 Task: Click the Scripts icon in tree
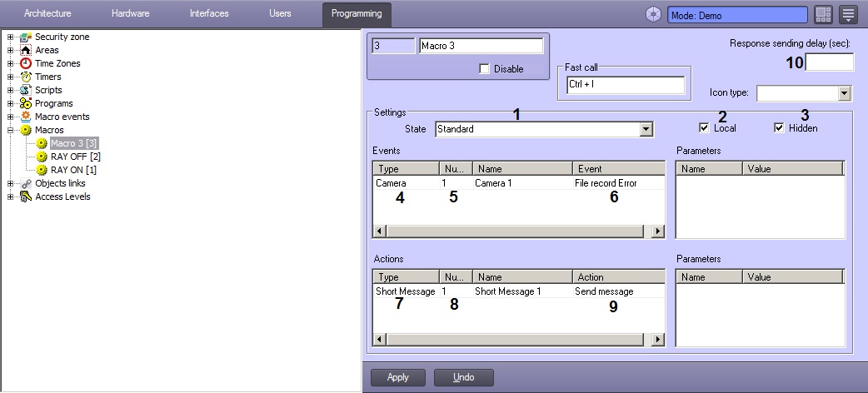click(26, 90)
